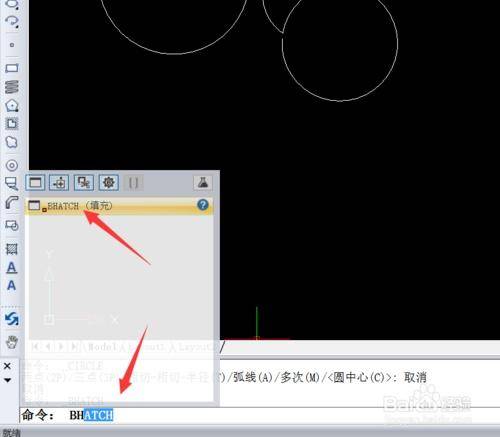Select the underlined A multiline text tool
Image resolution: width=500 pixels, height=437 pixels.
pos(12,267)
